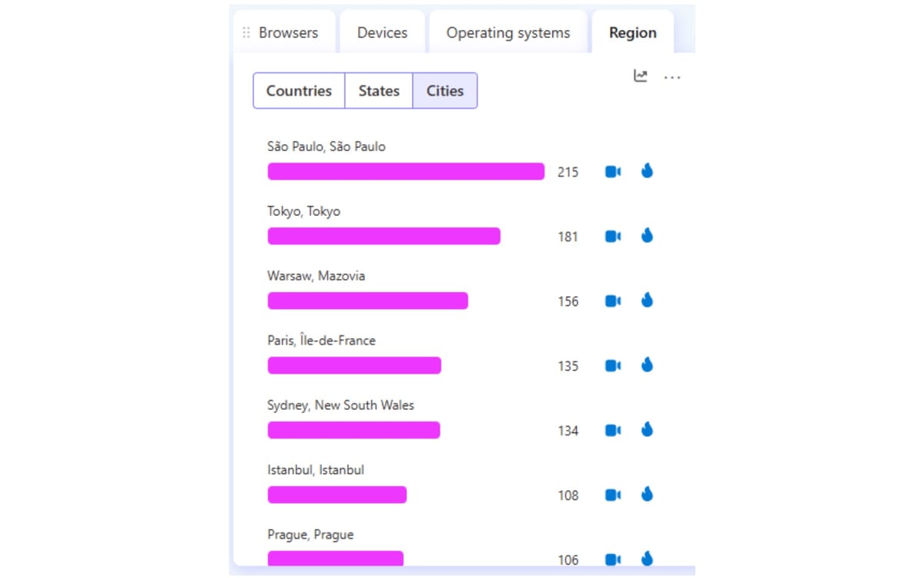
Task: Open recordings for São Paulo via camera icon
Action: 612,171
